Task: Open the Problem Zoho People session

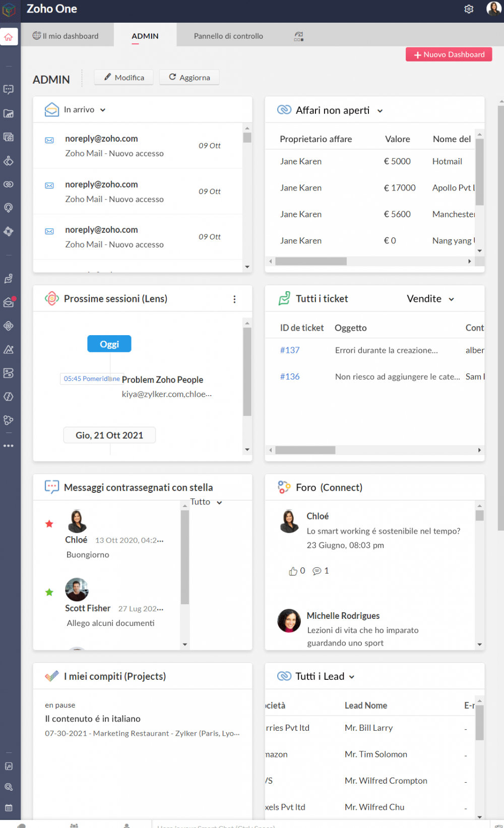Action: pyautogui.click(x=162, y=379)
